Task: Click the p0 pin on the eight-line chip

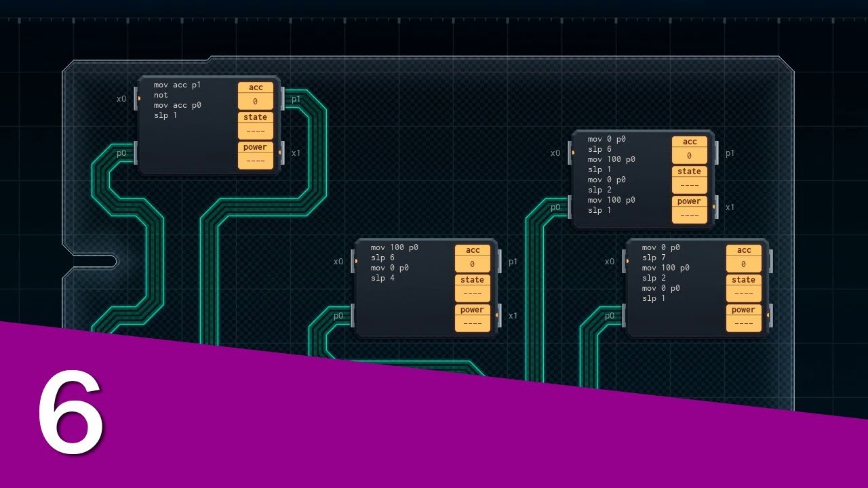Action: click(x=555, y=207)
